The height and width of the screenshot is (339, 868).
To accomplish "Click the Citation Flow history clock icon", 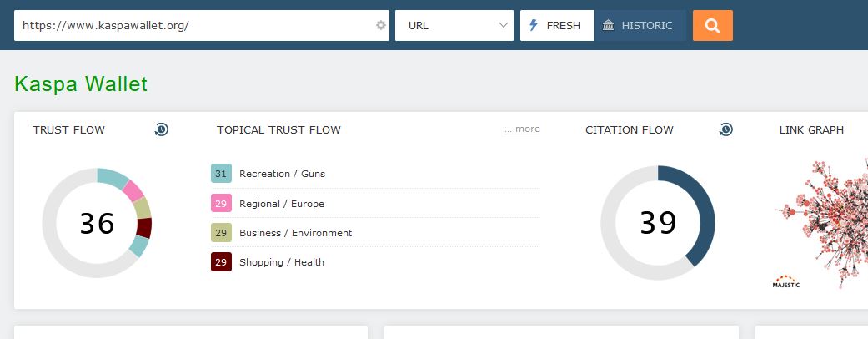I will (x=726, y=129).
